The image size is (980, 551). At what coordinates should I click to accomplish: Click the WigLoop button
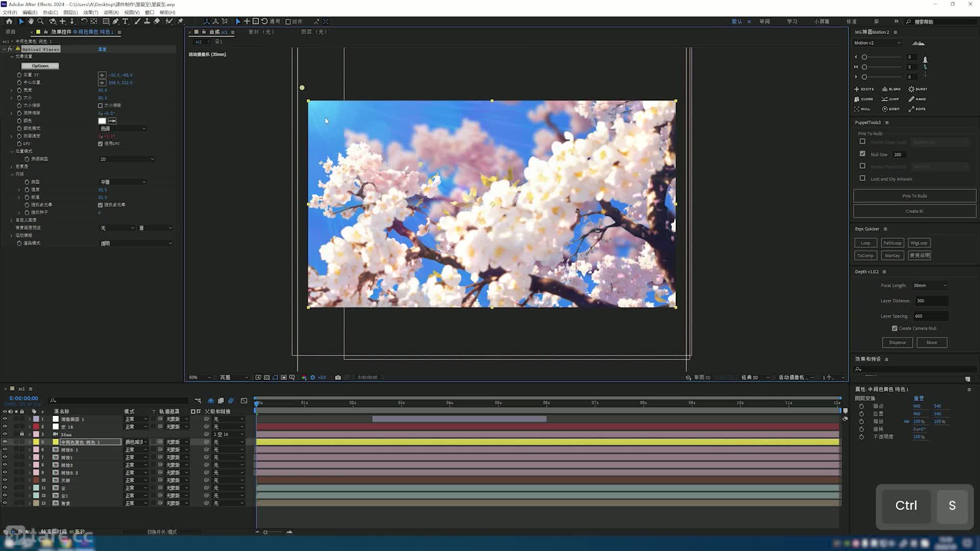[x=919, y=243]
